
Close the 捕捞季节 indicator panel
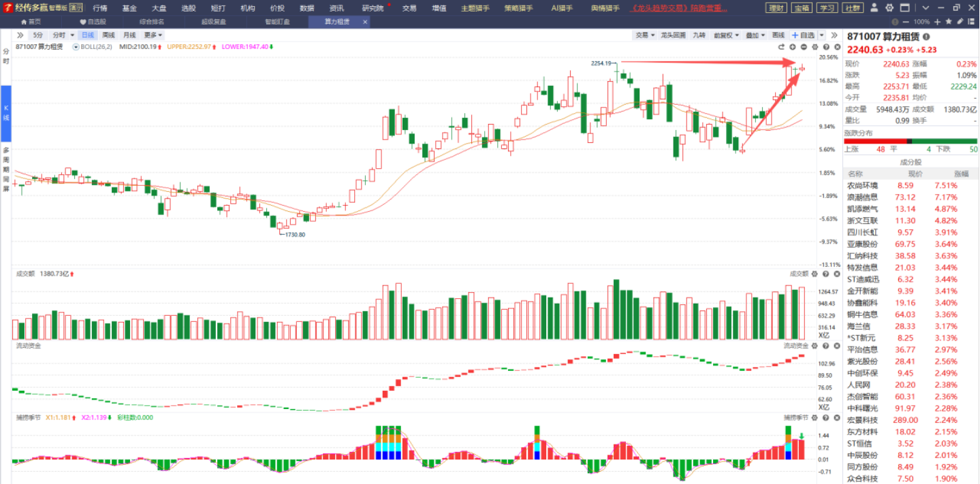point(836,417)
